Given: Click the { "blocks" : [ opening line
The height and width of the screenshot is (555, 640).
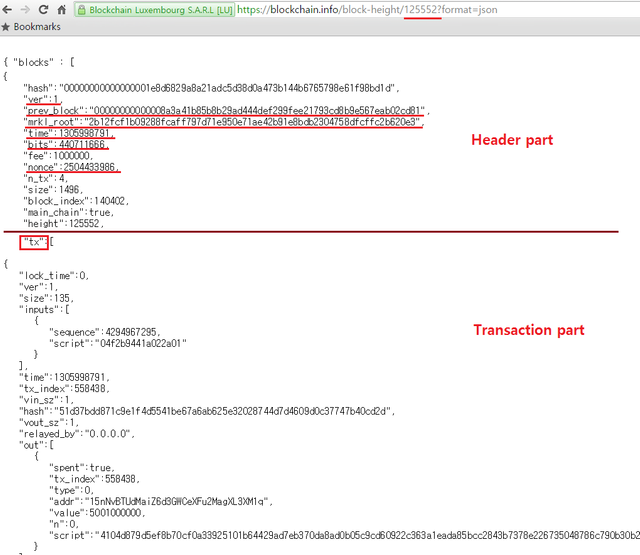Looking at the screenshot, I should tap(39, 62).
